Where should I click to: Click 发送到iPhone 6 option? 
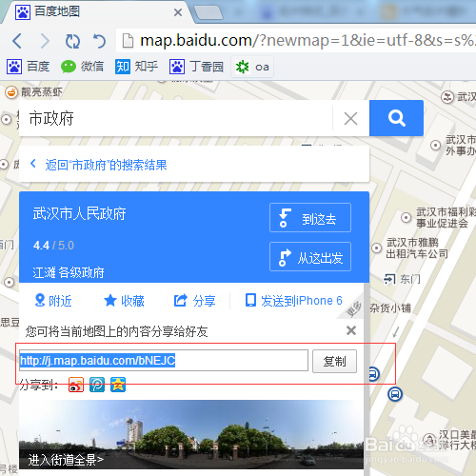[x=294, y=301]
